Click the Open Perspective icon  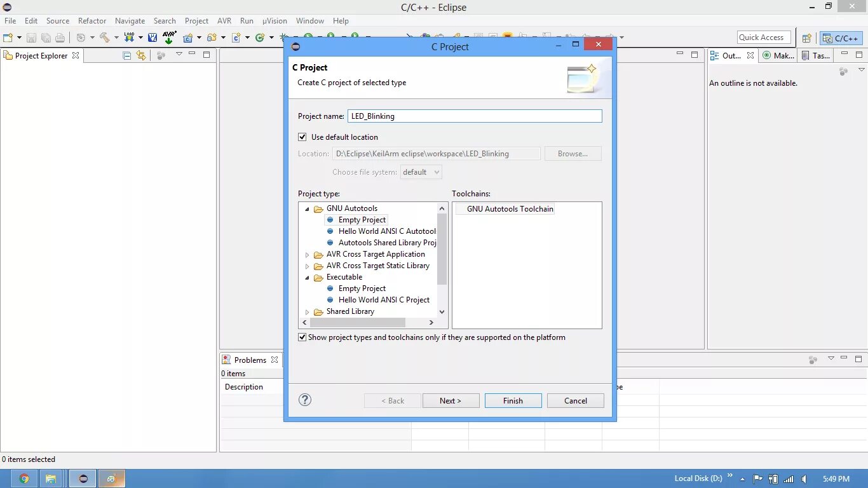point(807,37)
